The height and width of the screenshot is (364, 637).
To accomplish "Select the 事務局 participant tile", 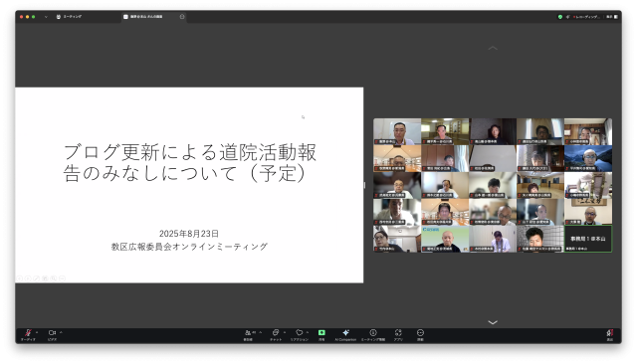I will 588,239.
